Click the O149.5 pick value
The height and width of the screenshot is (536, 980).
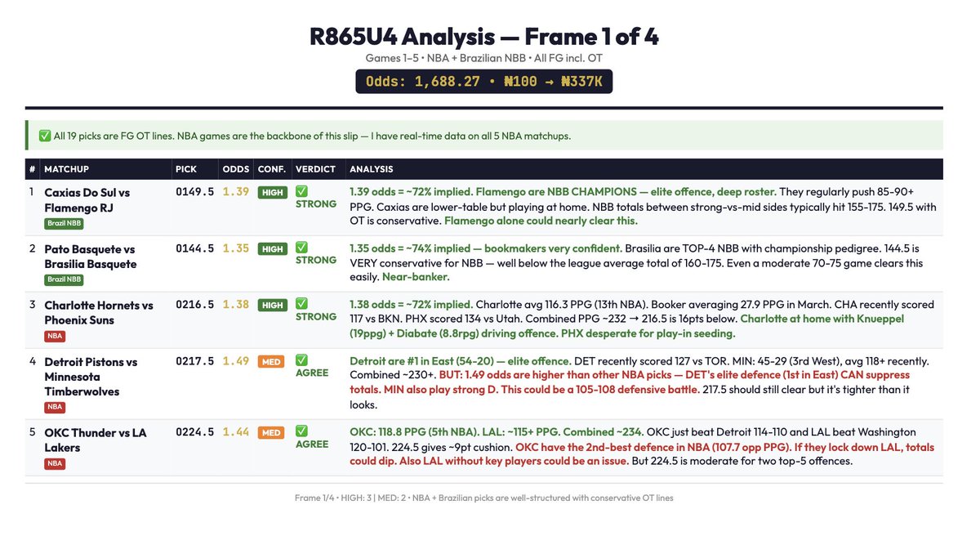(194, 192)
